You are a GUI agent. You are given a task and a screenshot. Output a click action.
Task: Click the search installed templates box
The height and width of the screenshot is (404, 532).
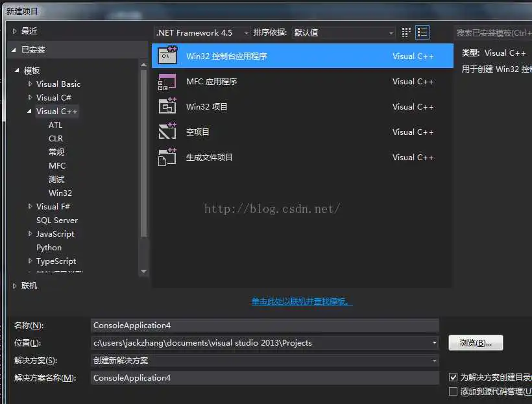(492, 32)
